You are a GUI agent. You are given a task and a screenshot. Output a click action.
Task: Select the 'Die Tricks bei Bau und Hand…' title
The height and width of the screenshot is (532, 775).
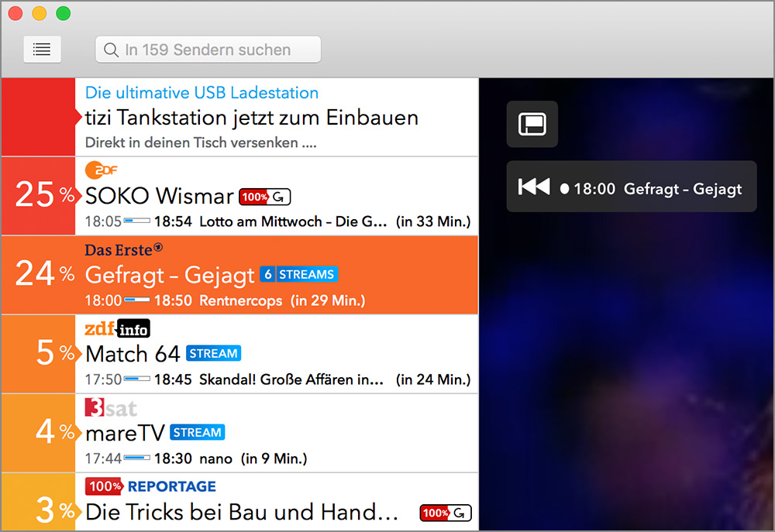(242, 512)
